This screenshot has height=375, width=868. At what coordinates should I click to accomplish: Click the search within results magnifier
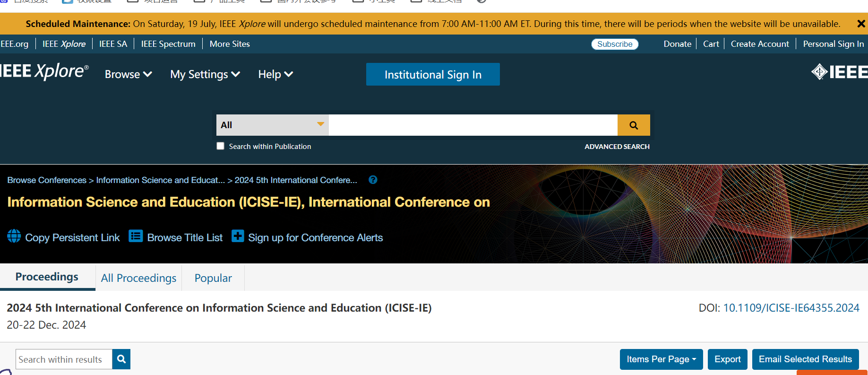point(121,359)
